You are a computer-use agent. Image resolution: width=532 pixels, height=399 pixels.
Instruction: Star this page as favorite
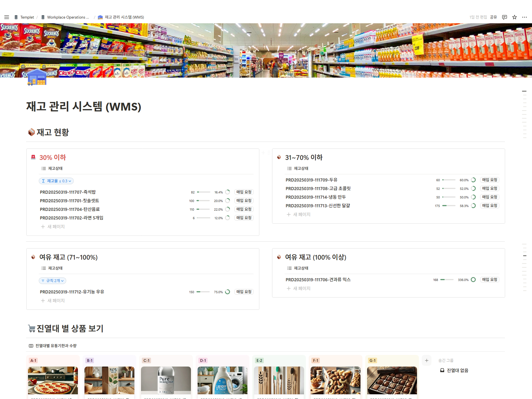[514, 17]
